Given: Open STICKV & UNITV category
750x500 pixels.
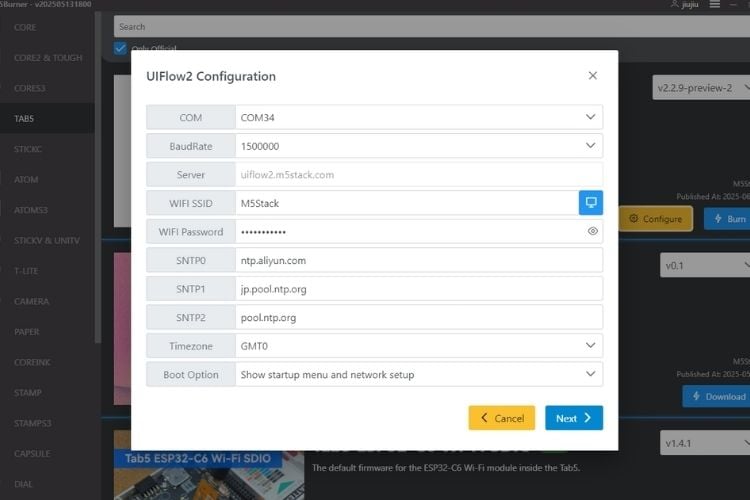Looking at the screenshot, I should click(x=46, y=241).
